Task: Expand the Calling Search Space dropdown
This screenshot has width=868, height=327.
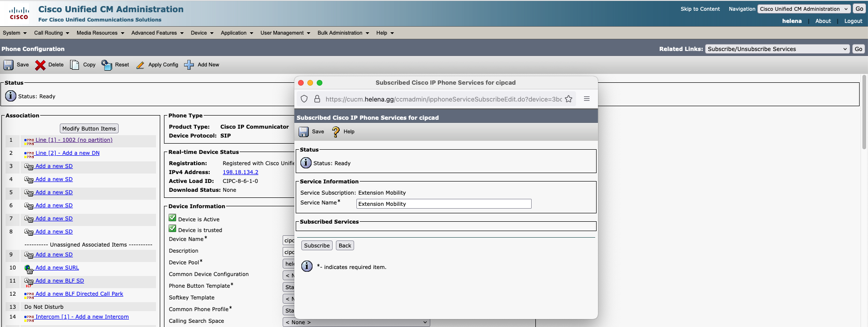Action: point(356,322)
